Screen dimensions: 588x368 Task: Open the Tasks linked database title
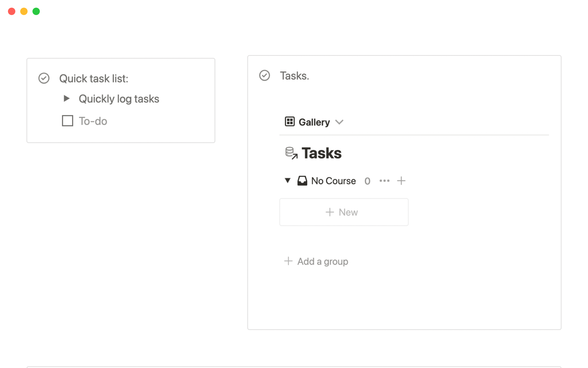321,153
